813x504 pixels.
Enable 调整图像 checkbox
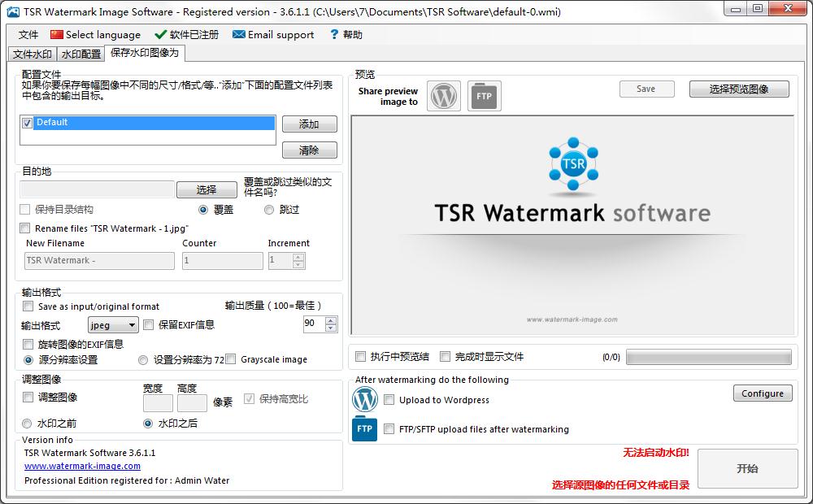pyautogui.click(x=28, y=398)
